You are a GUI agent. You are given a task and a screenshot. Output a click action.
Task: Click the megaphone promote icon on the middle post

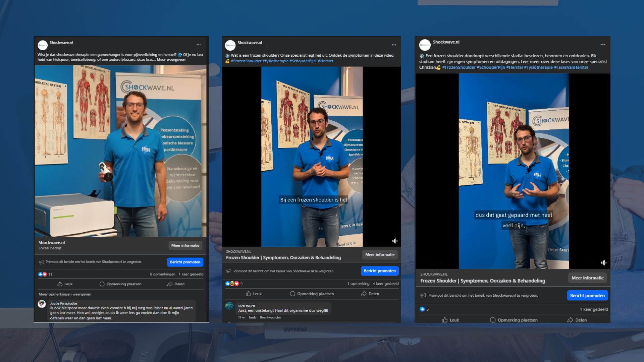[229, 271]
